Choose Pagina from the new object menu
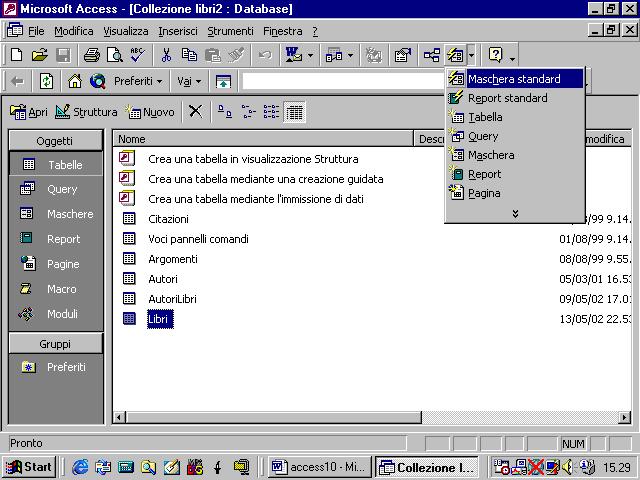Image resolution: width=640 pixels, height=480 pixels. pyautogui.click(x=515, y=193)
